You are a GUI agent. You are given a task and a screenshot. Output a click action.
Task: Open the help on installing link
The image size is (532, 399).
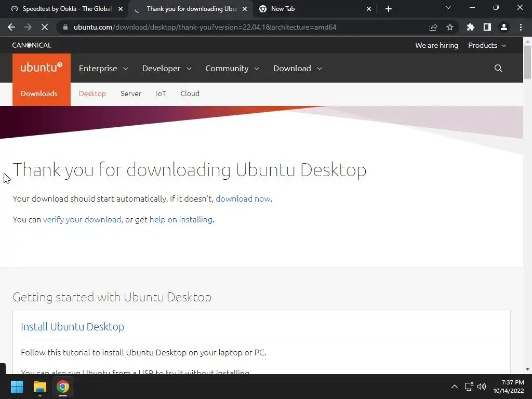point(181,220)
